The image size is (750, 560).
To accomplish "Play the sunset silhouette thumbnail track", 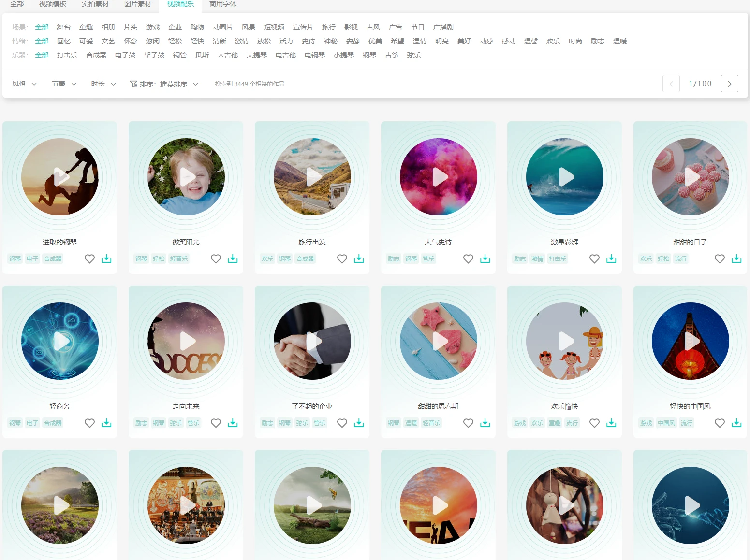I will [439, 505].
